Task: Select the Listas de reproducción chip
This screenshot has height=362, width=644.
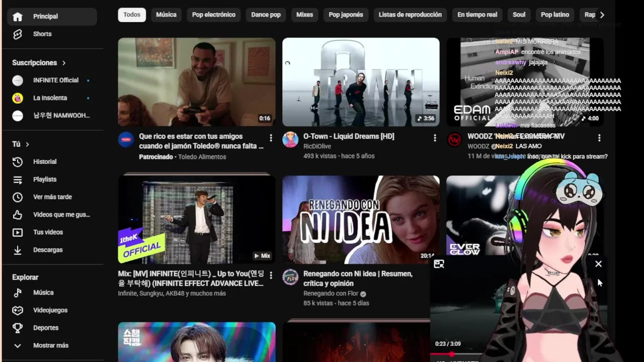Action: 410,15
